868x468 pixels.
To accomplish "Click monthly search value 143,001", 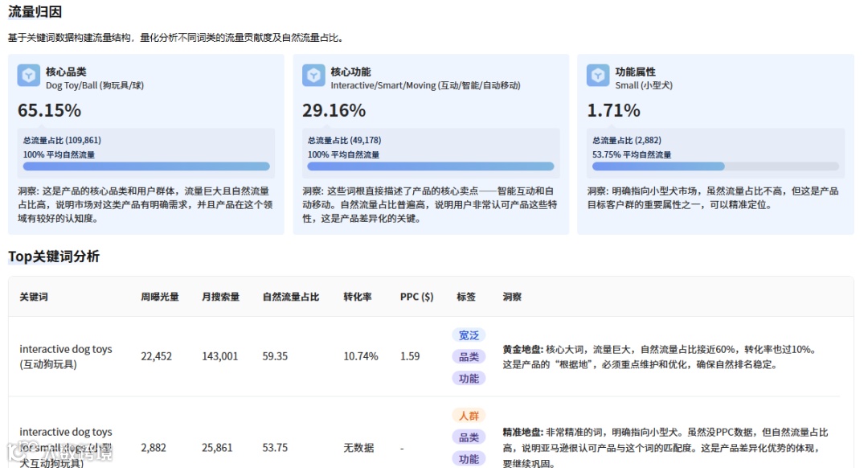I will pos(219,356).
